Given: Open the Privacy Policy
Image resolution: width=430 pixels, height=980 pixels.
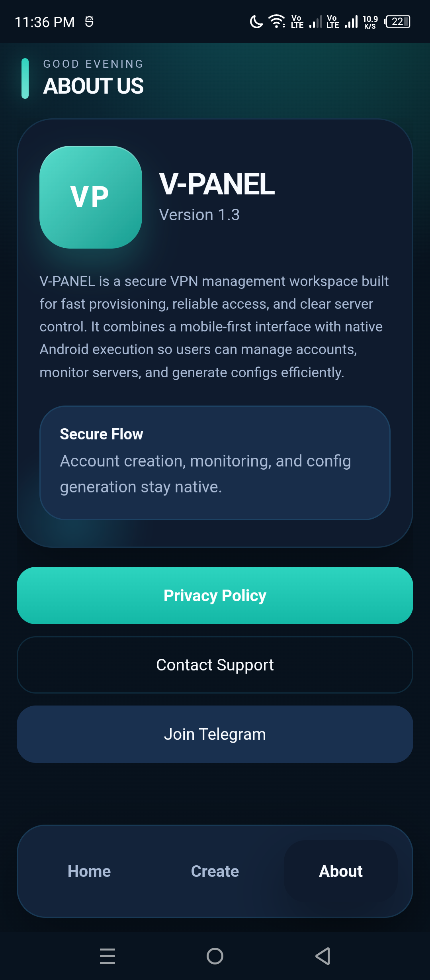Looking at the screenshot, I should pos(215,595).
